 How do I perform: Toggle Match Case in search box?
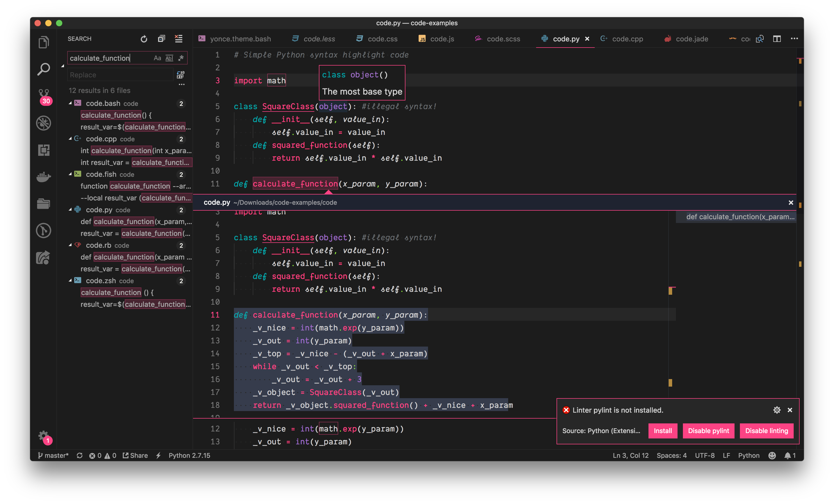[x=157, y=58]
